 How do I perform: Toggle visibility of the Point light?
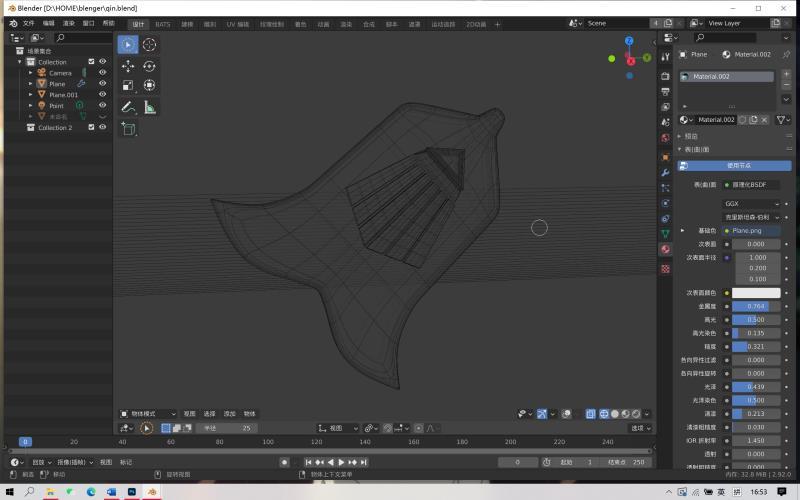(102, 106)
